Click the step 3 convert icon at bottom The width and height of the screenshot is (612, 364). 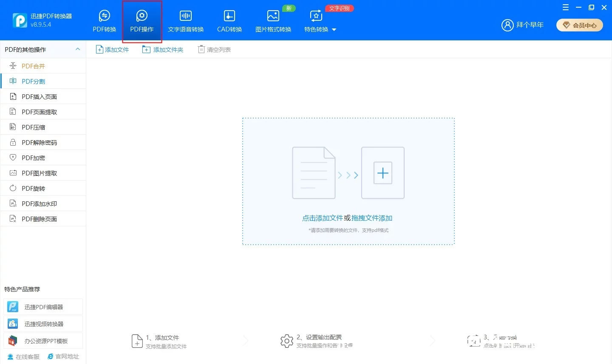(474, 341)
